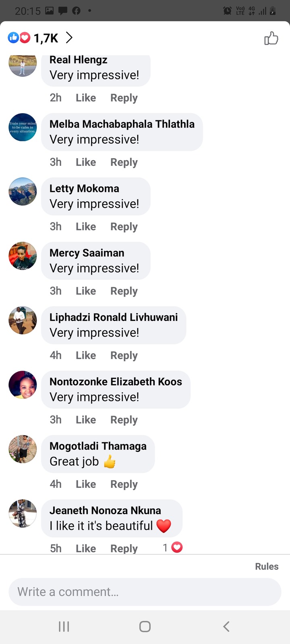Open heart reaction count on Jeaneth's comment
The height and width of the screenshot is (644, 290).
173,547
